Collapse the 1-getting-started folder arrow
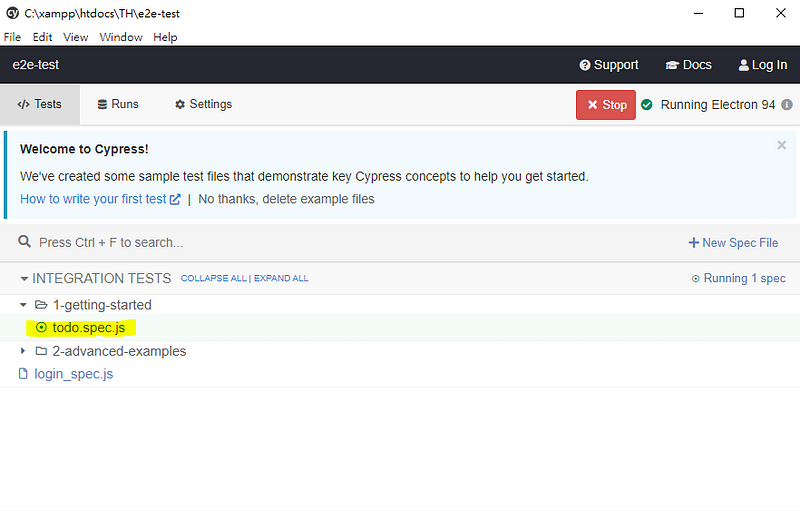The width and height of the screenshot is (800, 511). click(24, 305)
